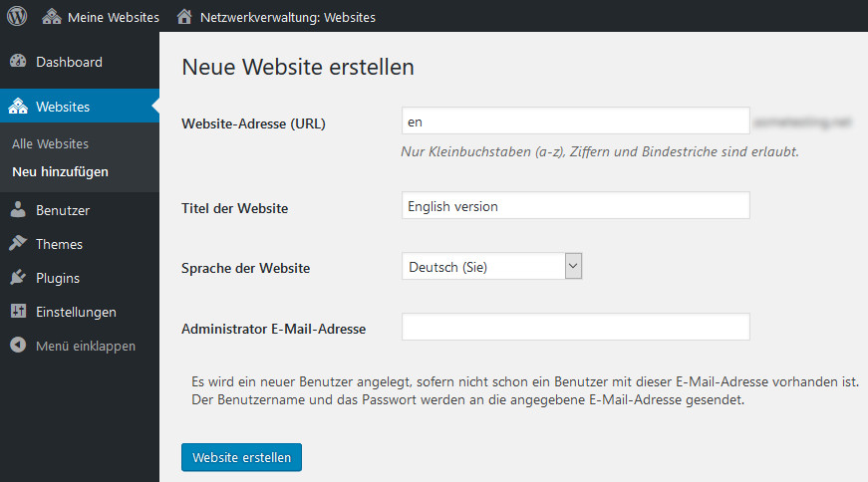Focus the Website-Adresse (URL) field
The width and height of the screenshot is (868, 482).
pos(576,120)
